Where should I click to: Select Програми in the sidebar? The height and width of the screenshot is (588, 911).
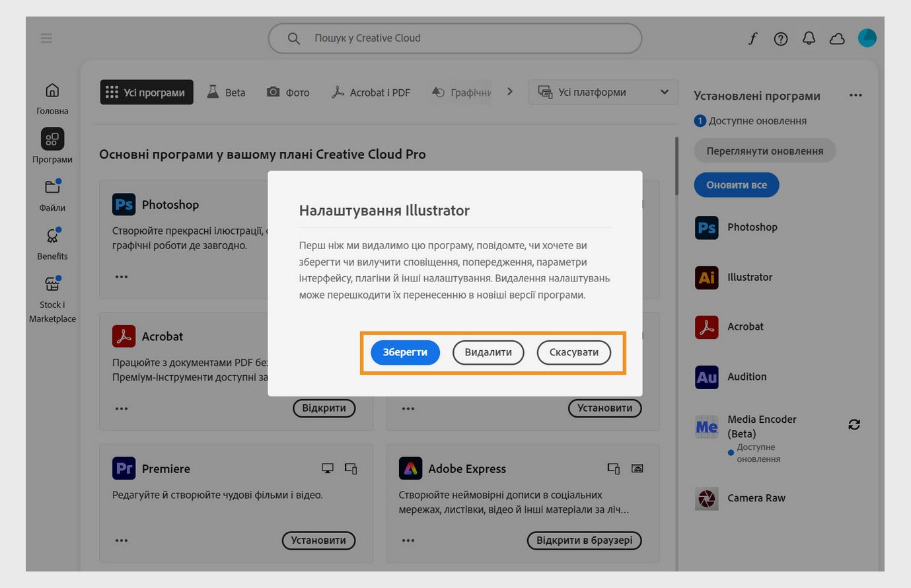pyautogui.click(x=52, y=146)
